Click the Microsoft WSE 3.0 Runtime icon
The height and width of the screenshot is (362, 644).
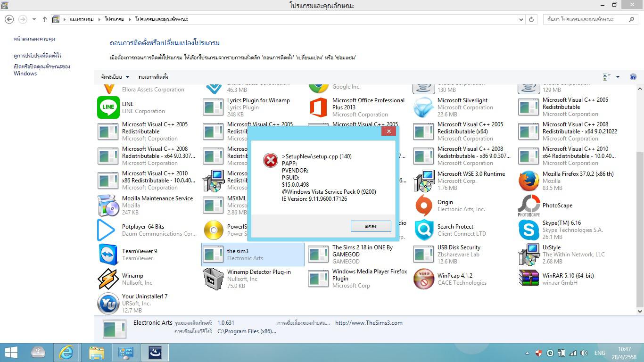pos(423,181)
